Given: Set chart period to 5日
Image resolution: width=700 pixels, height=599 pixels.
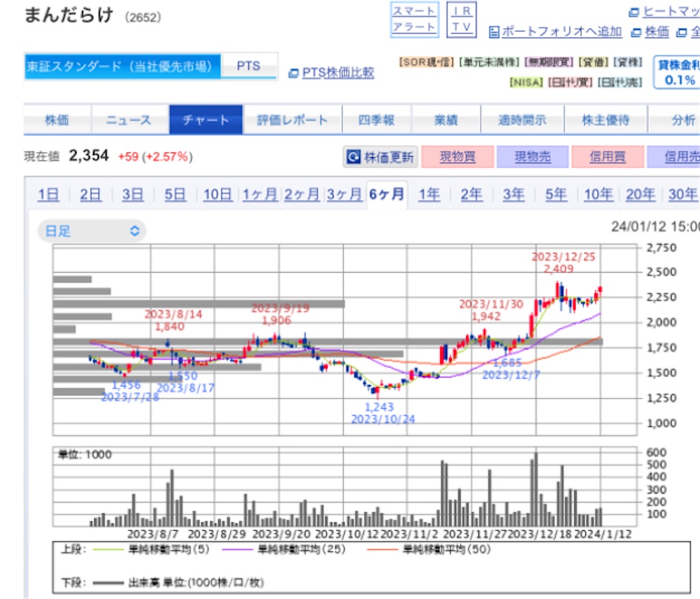Looking at the screenshot, I should click(175, 195).
